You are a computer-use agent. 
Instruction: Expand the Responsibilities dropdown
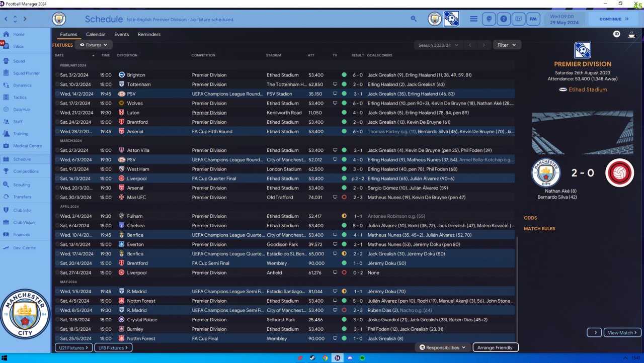(x=443, y=347)
